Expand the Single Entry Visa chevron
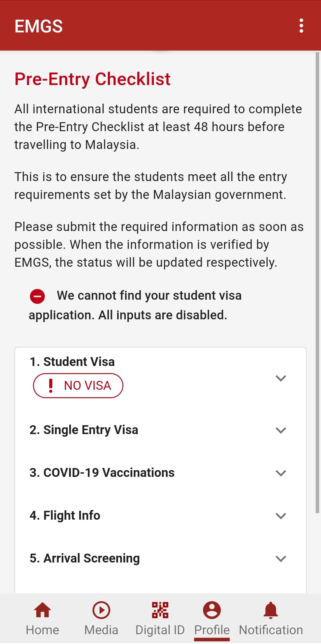 point(281,430)
